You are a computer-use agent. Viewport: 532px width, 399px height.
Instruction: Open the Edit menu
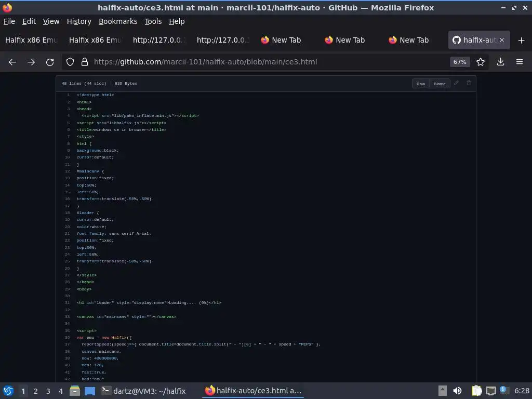point(29,21)
